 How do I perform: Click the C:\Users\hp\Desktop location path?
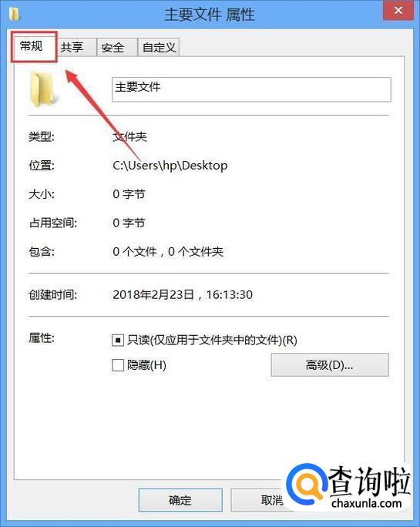[170, 166]
